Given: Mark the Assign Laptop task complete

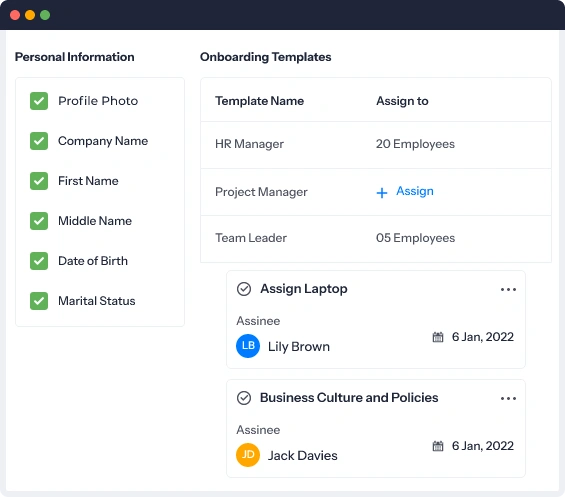Looking at the screenshot, I should (x=244, y=289).
